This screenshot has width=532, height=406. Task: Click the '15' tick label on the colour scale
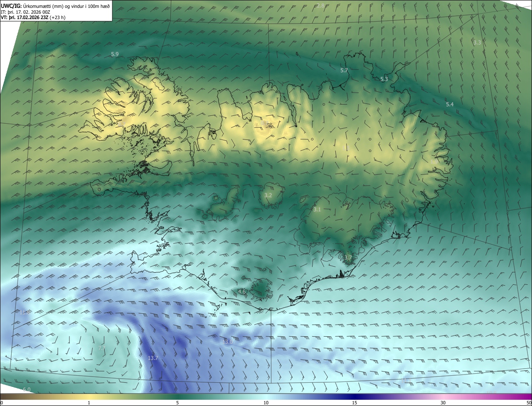[355, 403]
